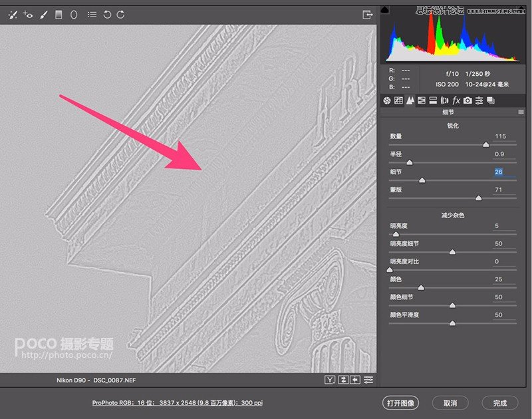Image resolution: width=532 pixels, height=419 pixels.
Task: Toggle before/after Y preview view
Action: (330, 380)
